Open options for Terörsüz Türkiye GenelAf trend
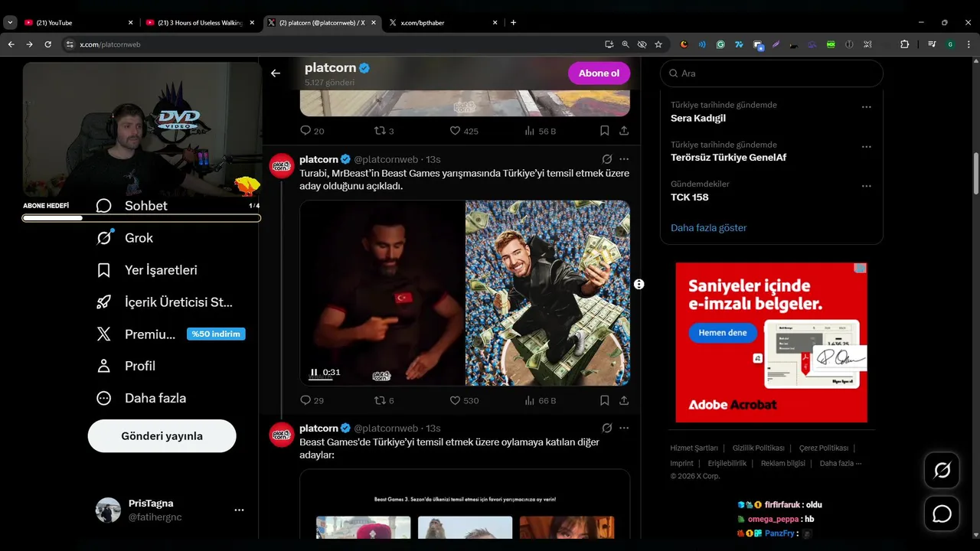Viewport: 980px width, 551px height. click(x=867, y=146)
